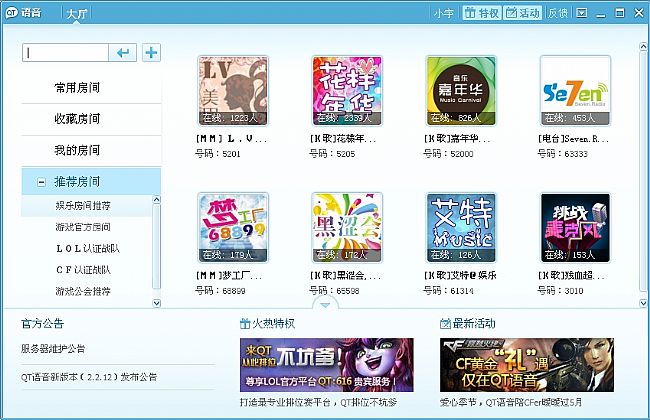Select 收藏房间 in the sidebar

tap(91, 119)
